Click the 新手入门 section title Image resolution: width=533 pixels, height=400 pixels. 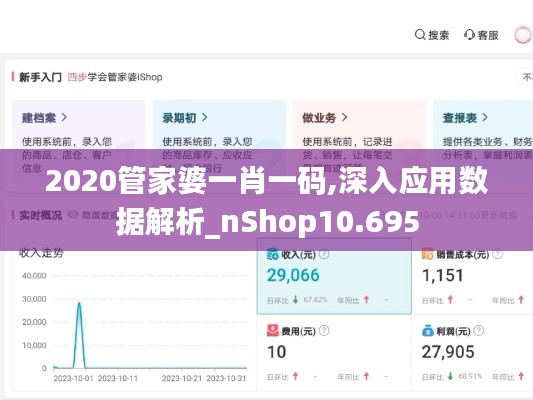(x=40, y=77)
